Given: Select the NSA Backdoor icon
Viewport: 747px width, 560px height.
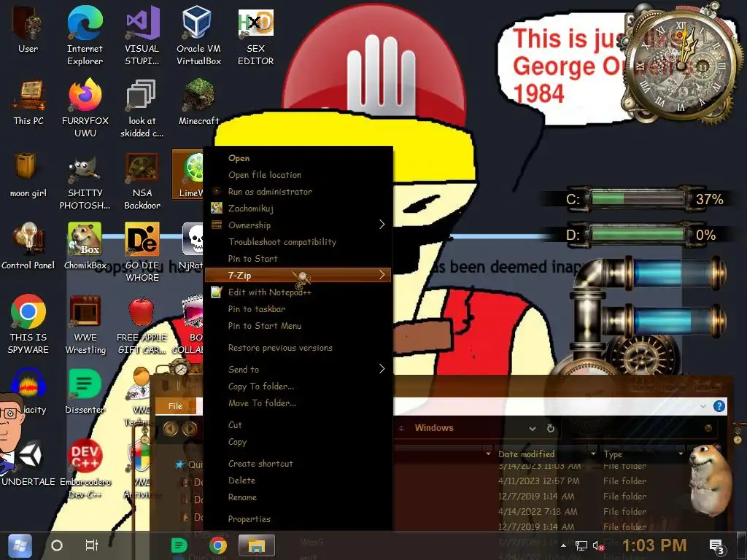Looking at the screenshot, I should tap(142, 180).
